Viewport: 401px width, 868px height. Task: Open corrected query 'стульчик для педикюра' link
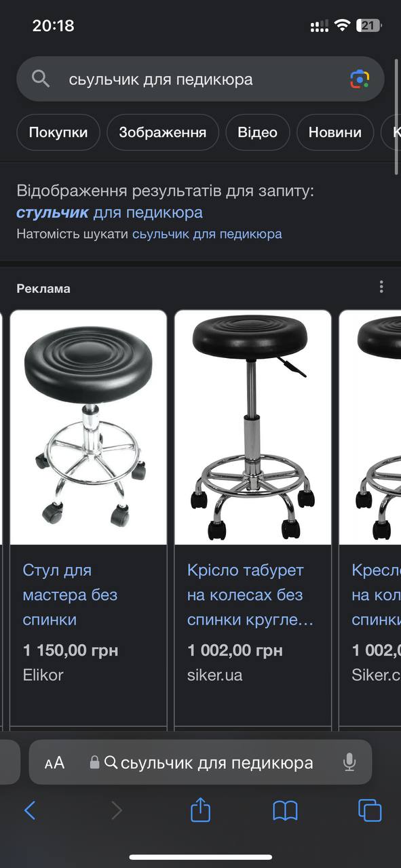pos(109,212)
